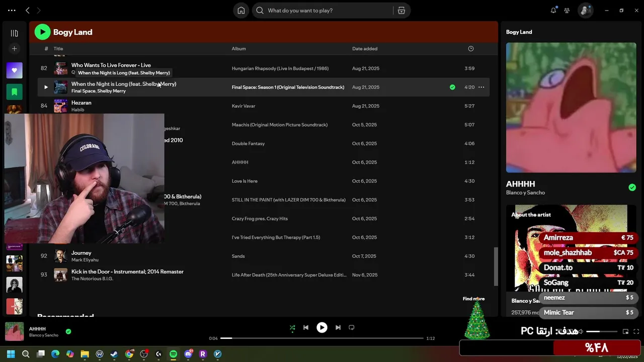The image size is (644, 362).
Task: Open Hungarian Rhapsody album link
Action: [x=280, y=68]
